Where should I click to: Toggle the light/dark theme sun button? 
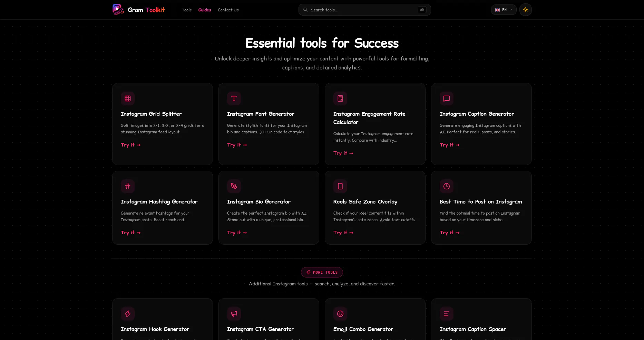[526, 10]
